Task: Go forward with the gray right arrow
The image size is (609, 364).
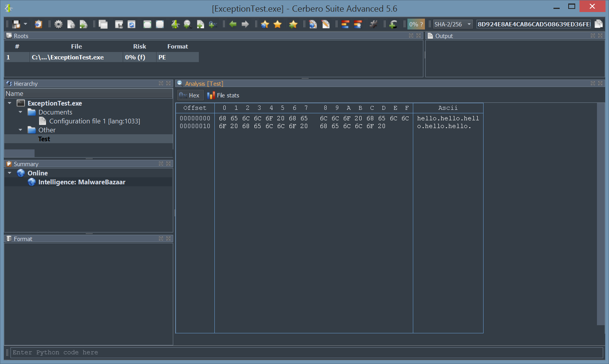Action: coord(245,24)
